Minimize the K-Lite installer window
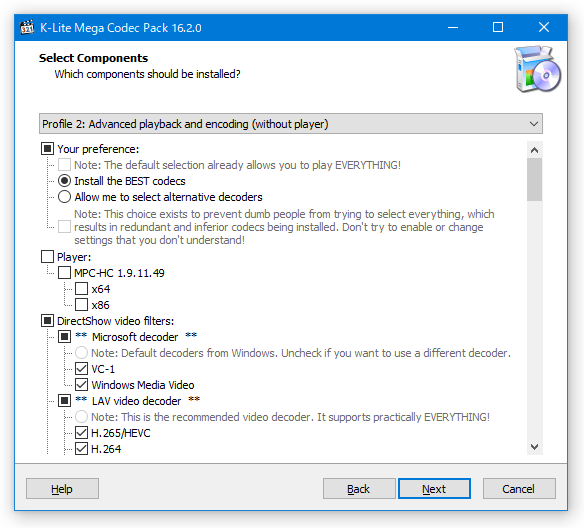 click(x=453, y=28)
